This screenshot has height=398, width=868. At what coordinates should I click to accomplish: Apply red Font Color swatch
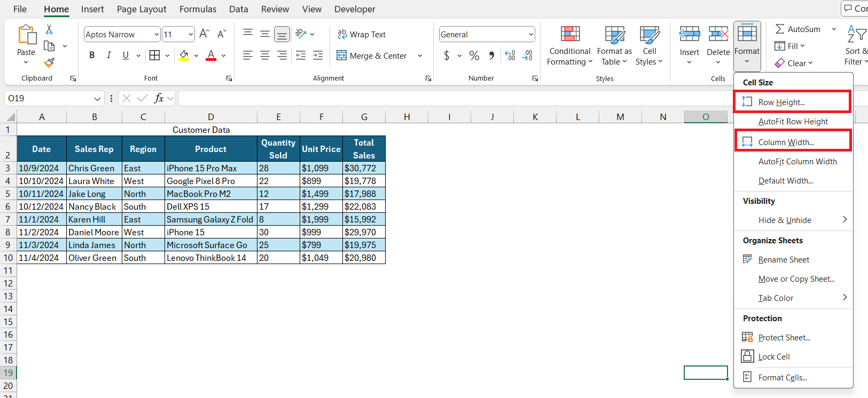(211, 55)
